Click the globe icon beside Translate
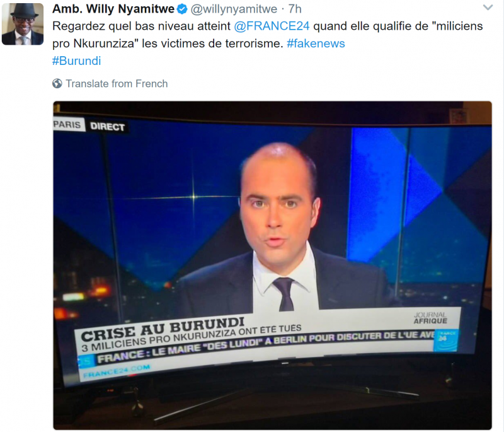 [x=57, y=84]
